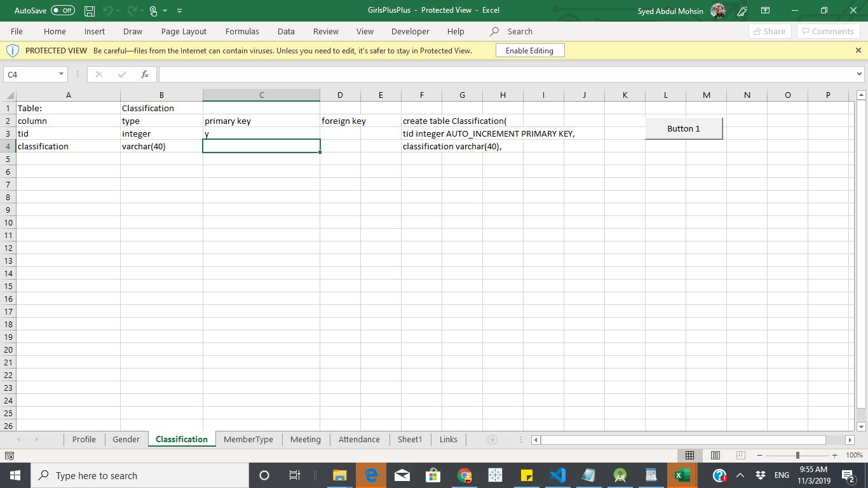Switch to Page Layout view icon
This screenshot has height=488, width=868.
tap(715, 455)
